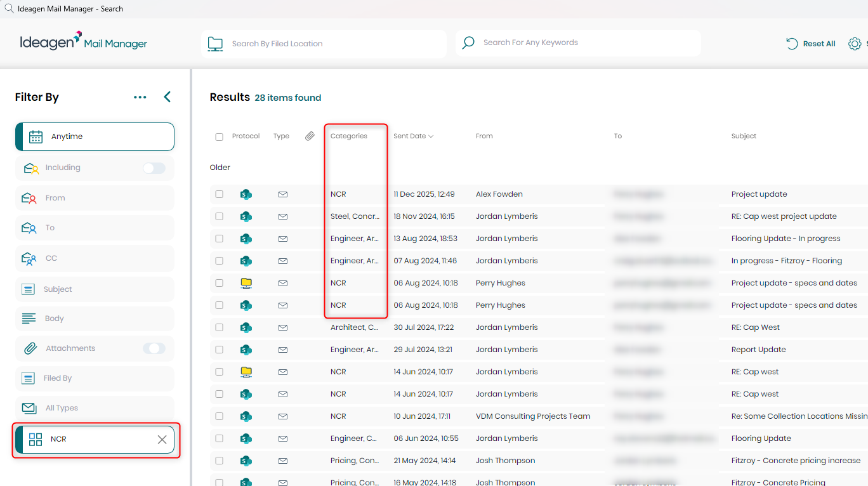Check the 07 Aug 2024 row checkbox
Image resolution: width=868 pixels, height=486 pixels.
click(219, 261)
